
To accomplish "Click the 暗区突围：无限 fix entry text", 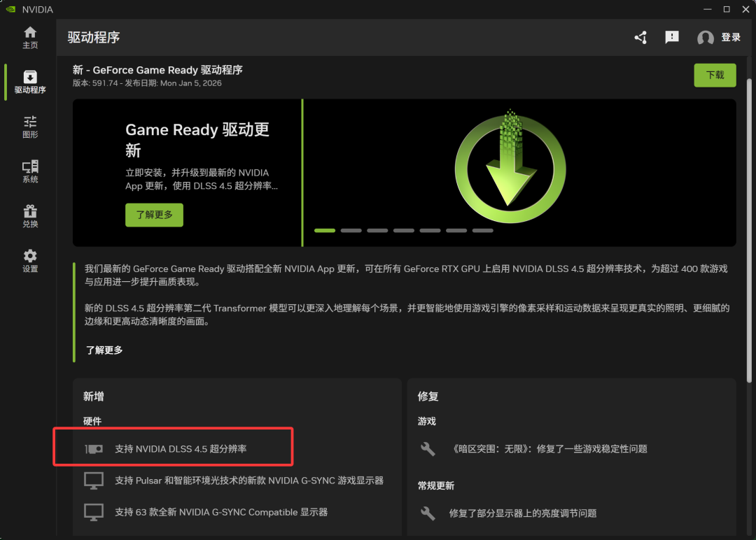I will (548, 449).
